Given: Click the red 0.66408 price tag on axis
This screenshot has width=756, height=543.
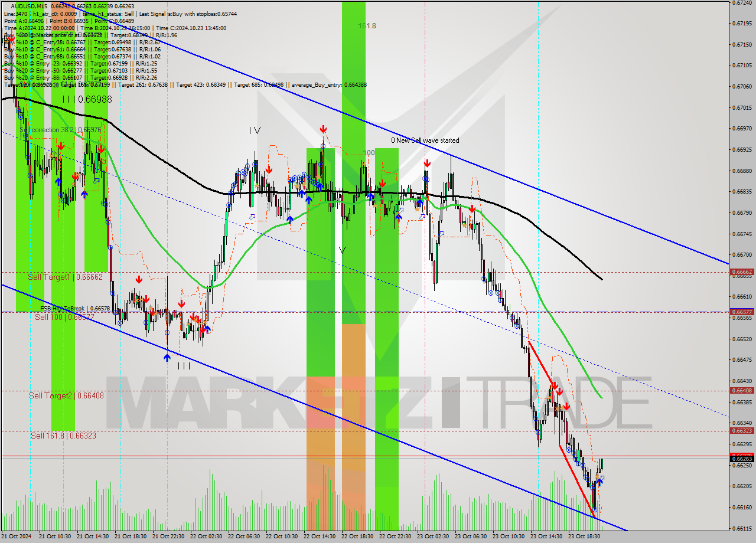Looking at the screenshot, I should click(742, 391).
